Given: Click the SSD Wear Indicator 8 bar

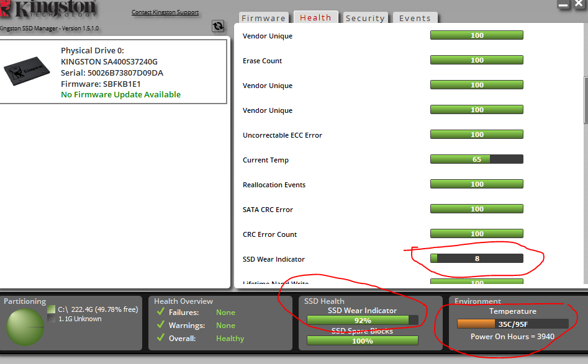Looking at the screenshot, I should (477, 259).
